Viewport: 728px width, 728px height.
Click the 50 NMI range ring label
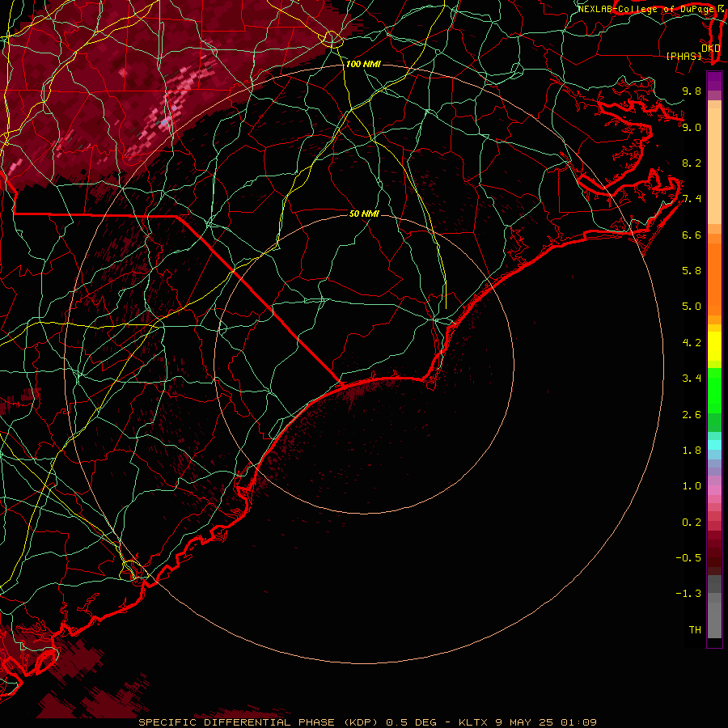pos(364,214)
